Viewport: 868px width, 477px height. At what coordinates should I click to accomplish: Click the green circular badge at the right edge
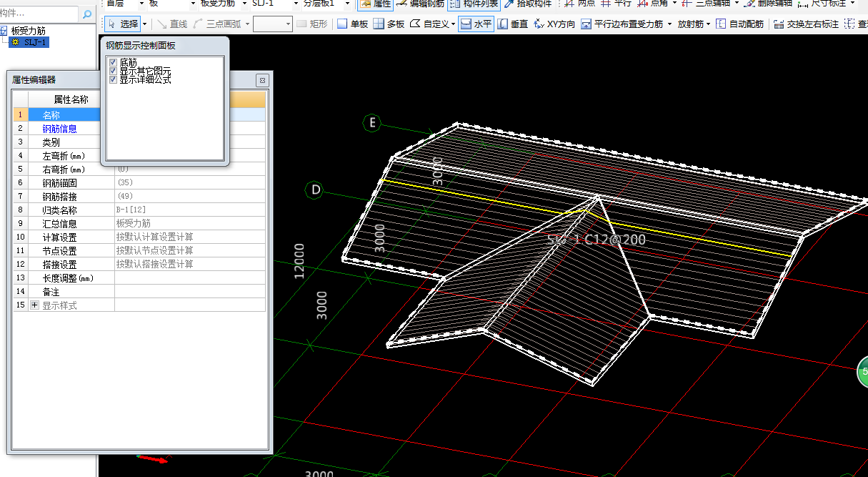(x=862, y=372)
